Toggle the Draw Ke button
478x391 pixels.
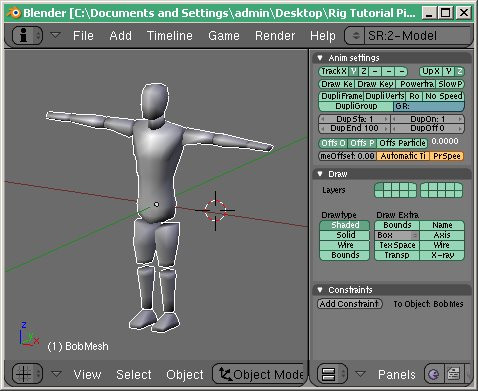coord(337,84)
